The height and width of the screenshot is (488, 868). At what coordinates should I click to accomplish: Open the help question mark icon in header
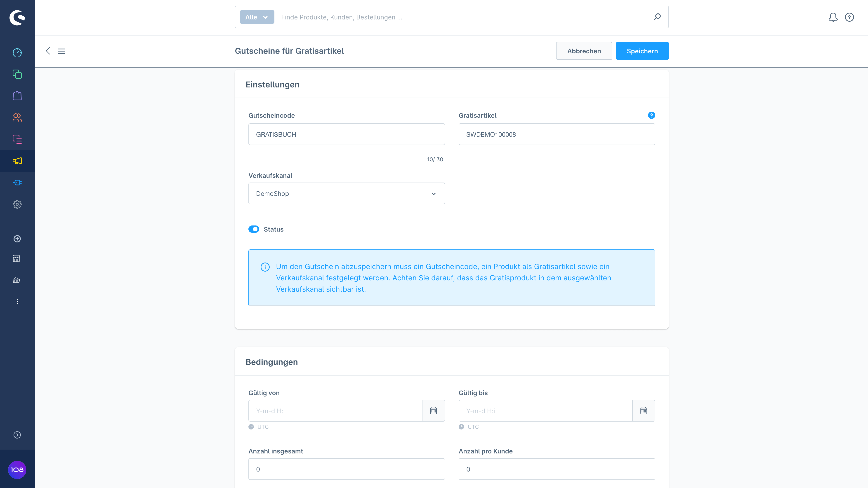pyautogui.click(x=849, y=17)
